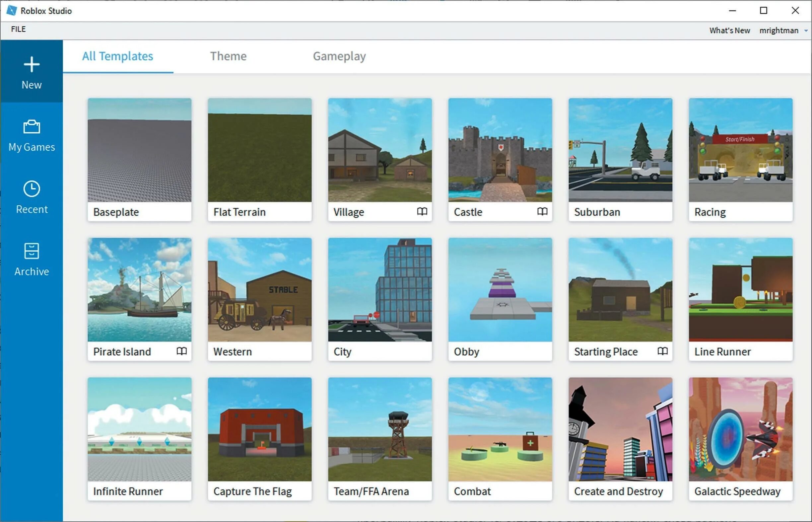Select the Capture The Flag template thumbnail

pyautogui.click(x=259, y=429)
